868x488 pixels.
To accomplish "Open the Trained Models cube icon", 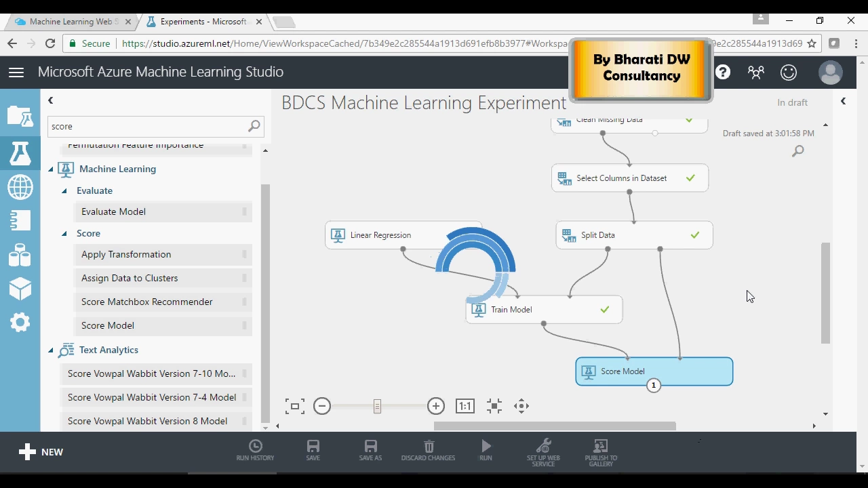I will [20, 289].
